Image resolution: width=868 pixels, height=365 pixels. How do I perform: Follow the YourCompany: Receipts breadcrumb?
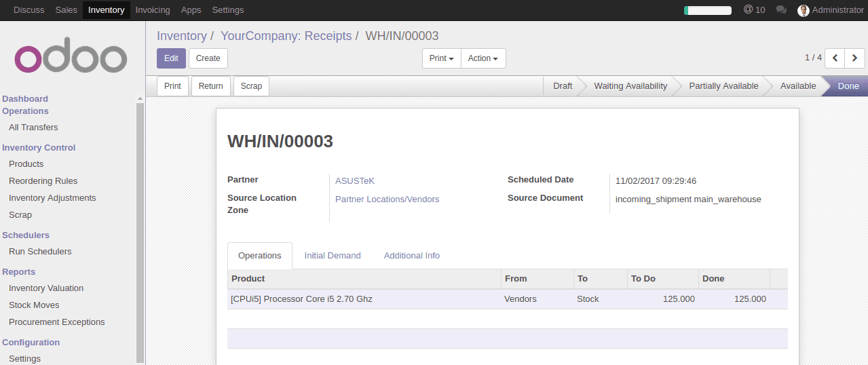(286, 36)
